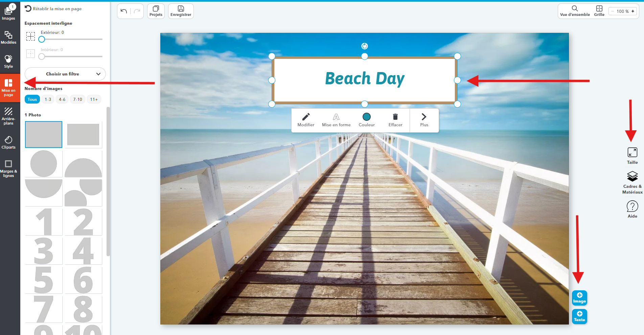This screenshot has width=644, height=335.
Task: Click the Enregistrer save button
Action: point(181,11)
